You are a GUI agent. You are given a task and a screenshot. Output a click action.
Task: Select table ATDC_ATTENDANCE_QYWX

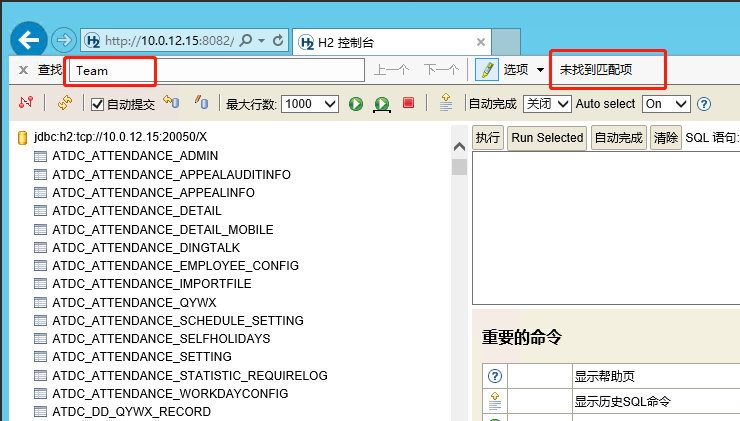click(135, 302)
